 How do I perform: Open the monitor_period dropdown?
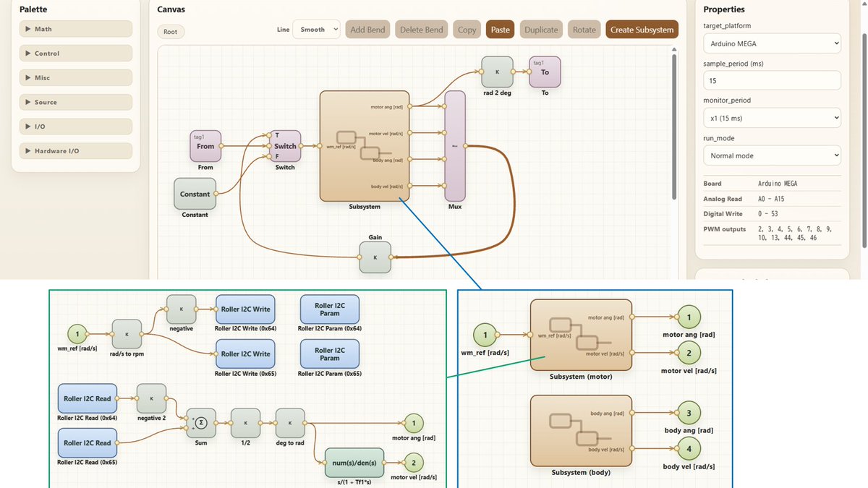772,117
